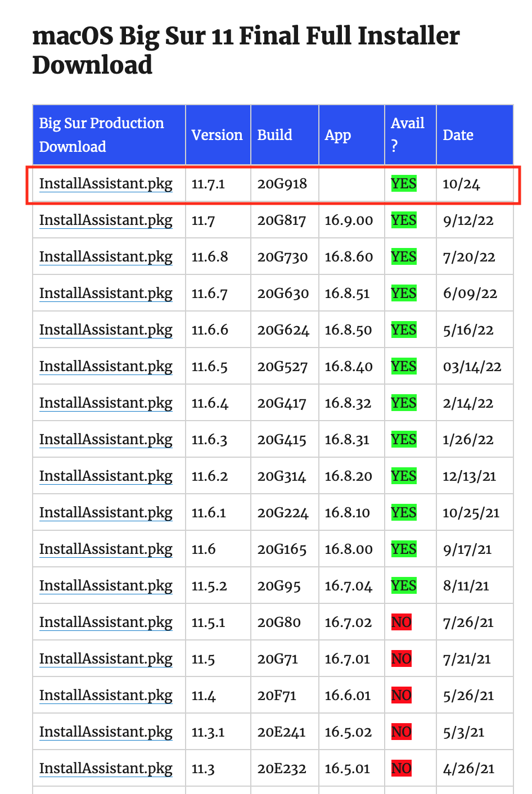Click the YES badge in 11.5.2 row
This screenshot has height=794, width=532.
(x=404, y=586)
